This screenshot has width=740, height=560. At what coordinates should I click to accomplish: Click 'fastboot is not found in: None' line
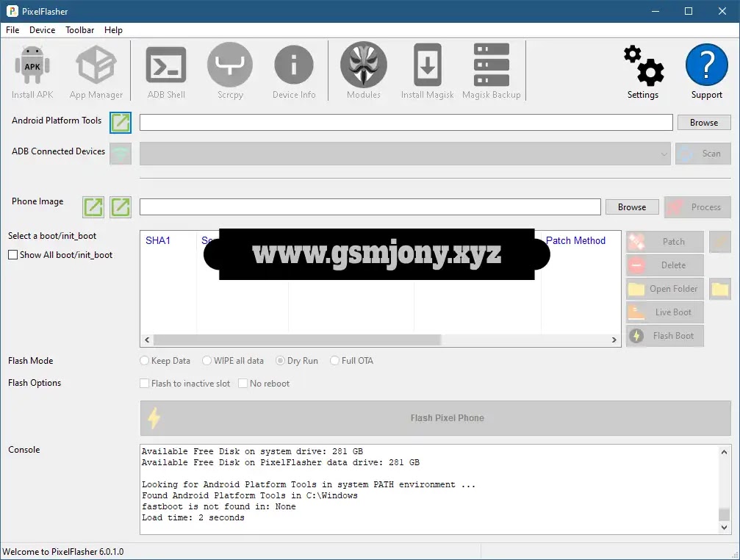click(x=219, y=506)
